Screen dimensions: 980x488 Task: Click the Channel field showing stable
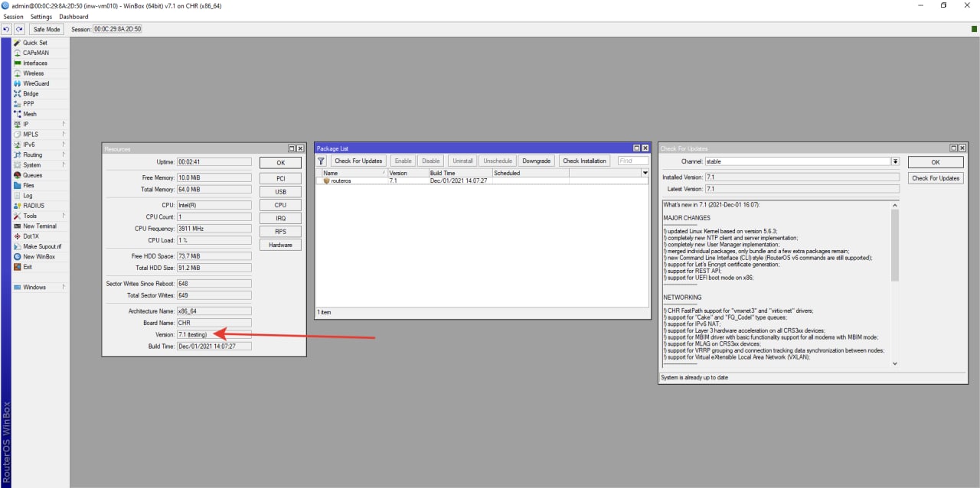click(797, 161)
